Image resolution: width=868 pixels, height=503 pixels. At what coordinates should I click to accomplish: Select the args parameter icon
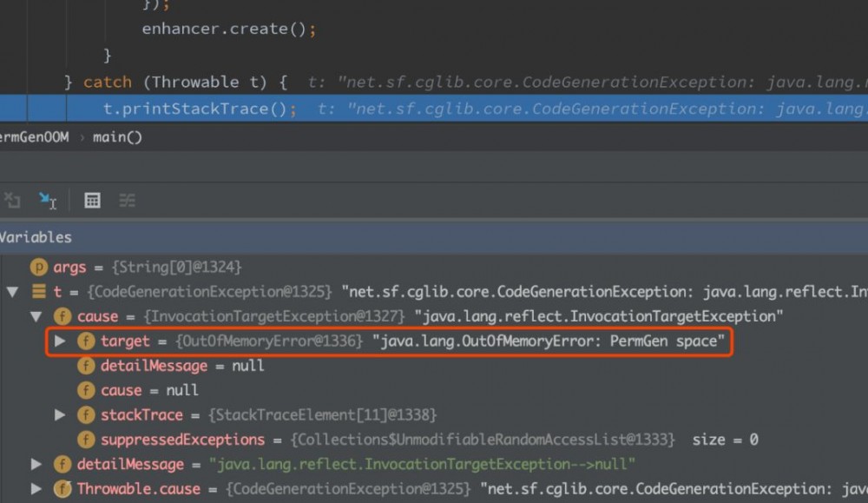coord(39,267)
